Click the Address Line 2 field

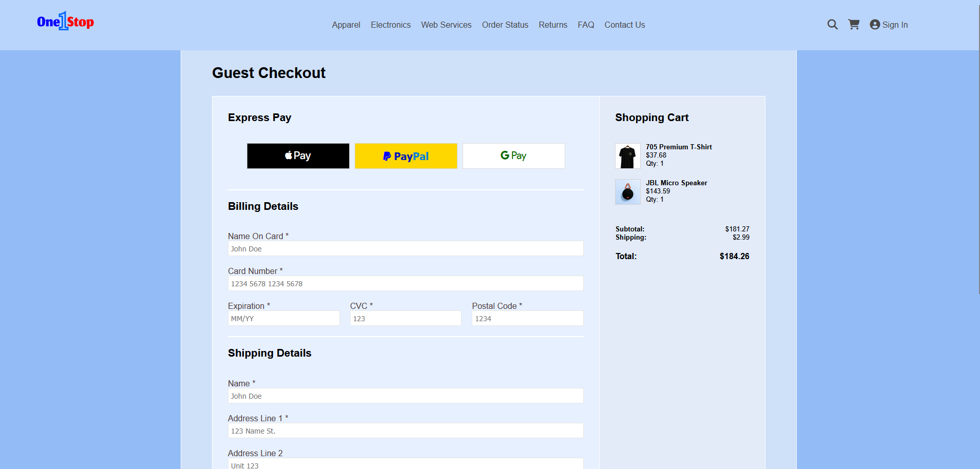click(406, 464)
